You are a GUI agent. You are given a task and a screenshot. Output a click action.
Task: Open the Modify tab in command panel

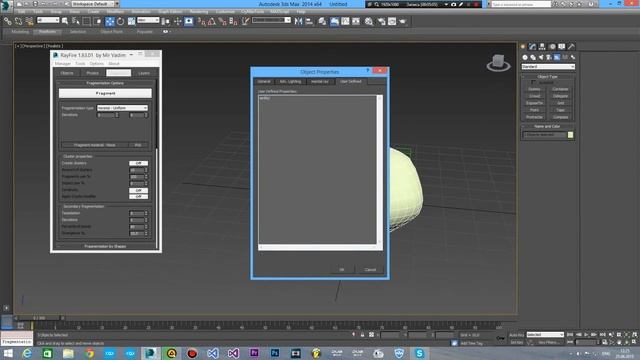[533, 47]
